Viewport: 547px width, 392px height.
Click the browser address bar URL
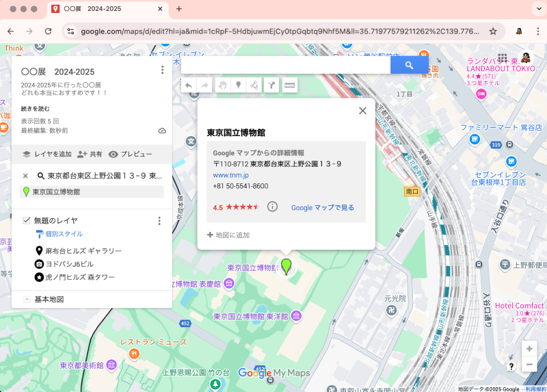(280, 31)
